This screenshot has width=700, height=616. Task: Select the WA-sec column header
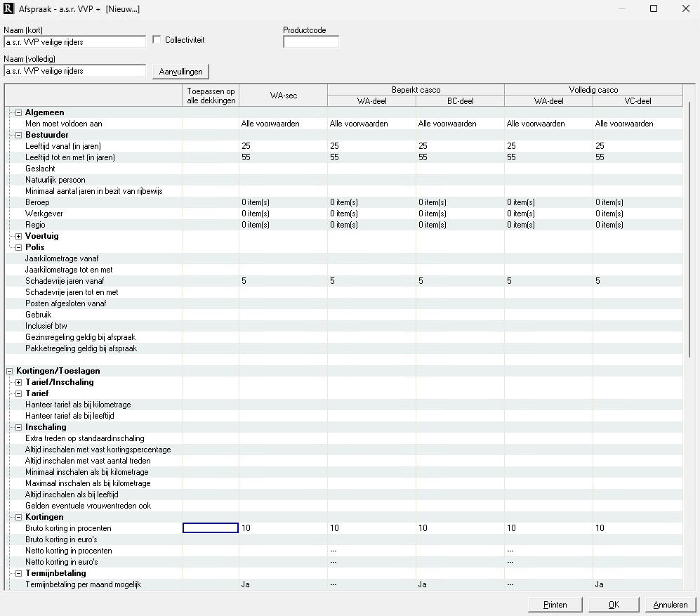click(284, 96)
